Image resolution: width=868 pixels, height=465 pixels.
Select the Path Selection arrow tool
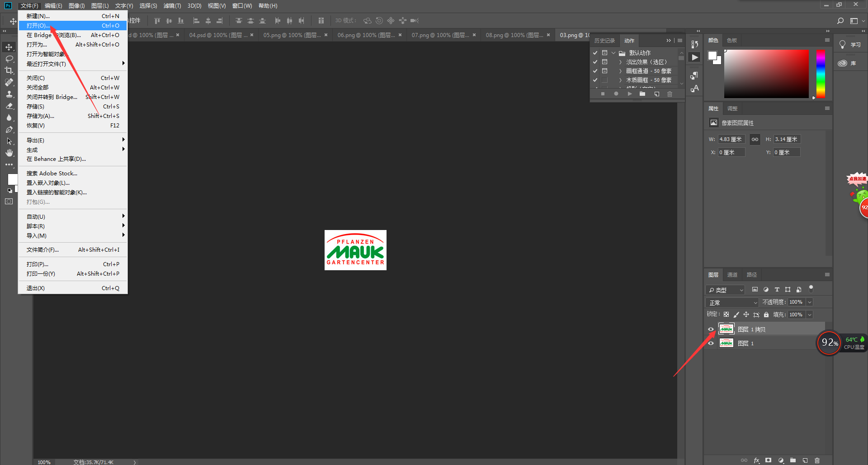[9, 141]
